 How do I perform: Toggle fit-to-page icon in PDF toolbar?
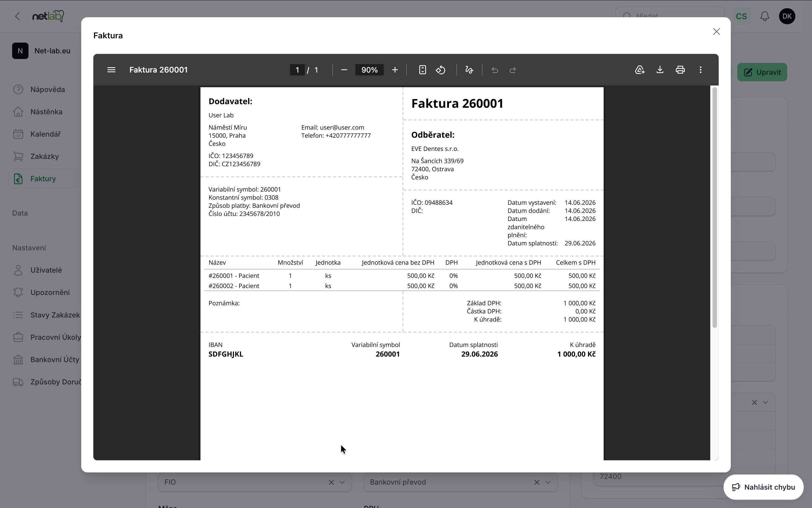coord(422,70)
